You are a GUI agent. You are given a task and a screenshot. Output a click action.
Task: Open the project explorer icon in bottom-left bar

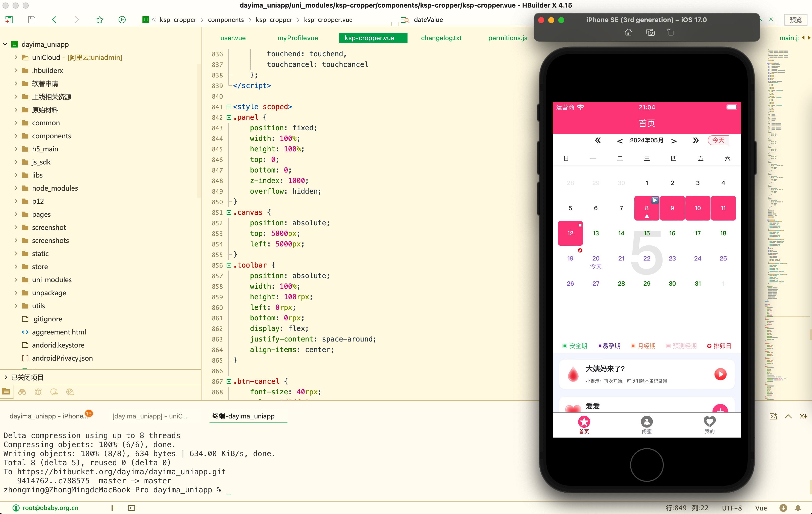[6, 392]
